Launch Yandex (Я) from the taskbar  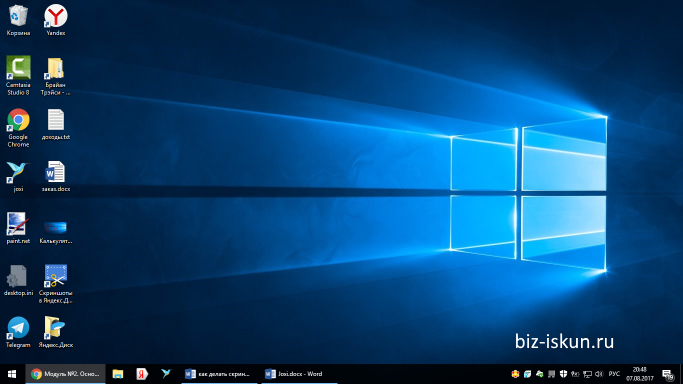coord(142,374)
